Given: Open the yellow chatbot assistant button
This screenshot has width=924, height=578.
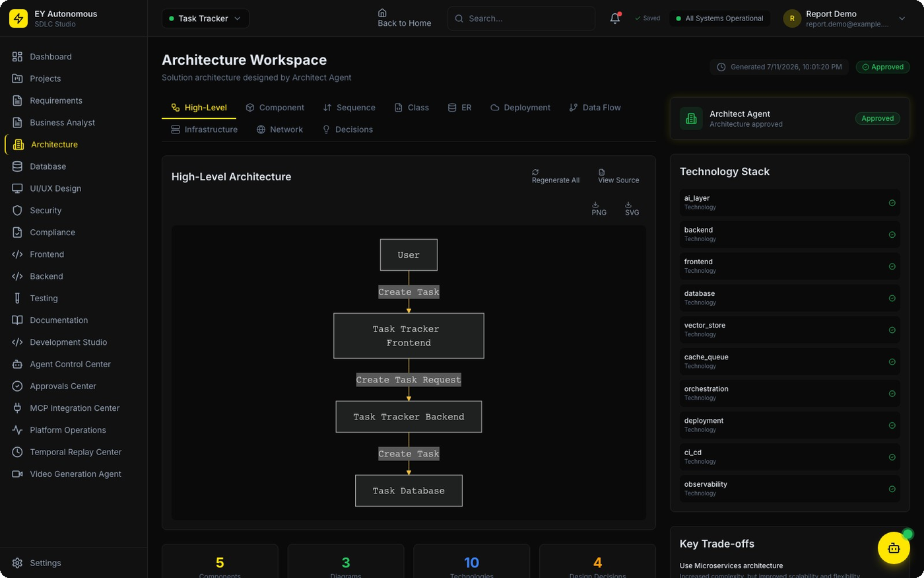Looking at the screenshot, I should click(894, 548).
